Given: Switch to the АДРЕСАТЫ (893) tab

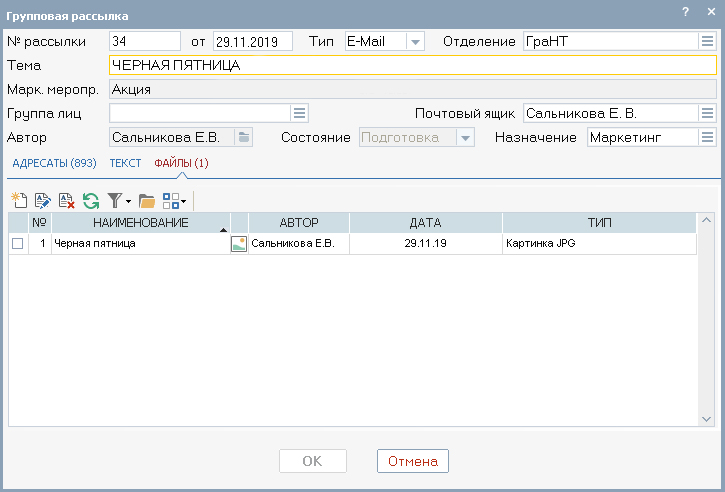Looking at the screenshot, I should click(x=55, y=163).
